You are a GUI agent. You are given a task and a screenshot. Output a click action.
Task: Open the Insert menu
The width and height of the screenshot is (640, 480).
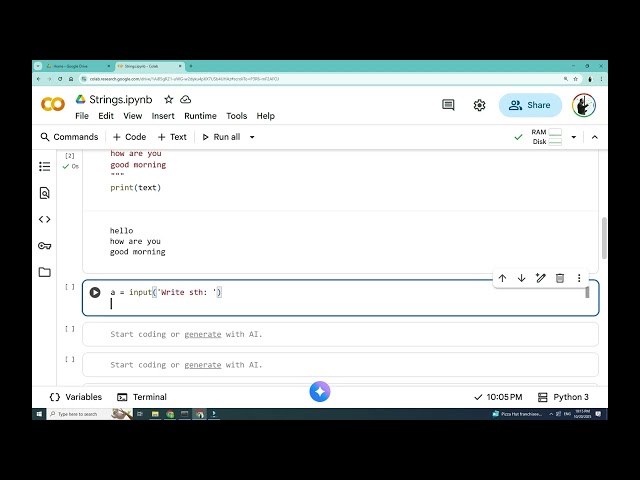pyautogui.click(x=163, y=116)
